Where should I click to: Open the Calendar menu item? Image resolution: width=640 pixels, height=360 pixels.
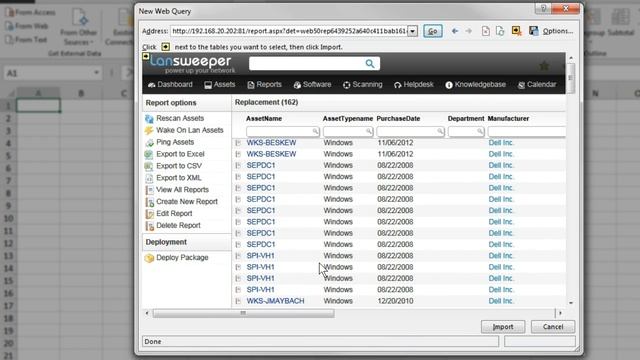tap(537, 84)
